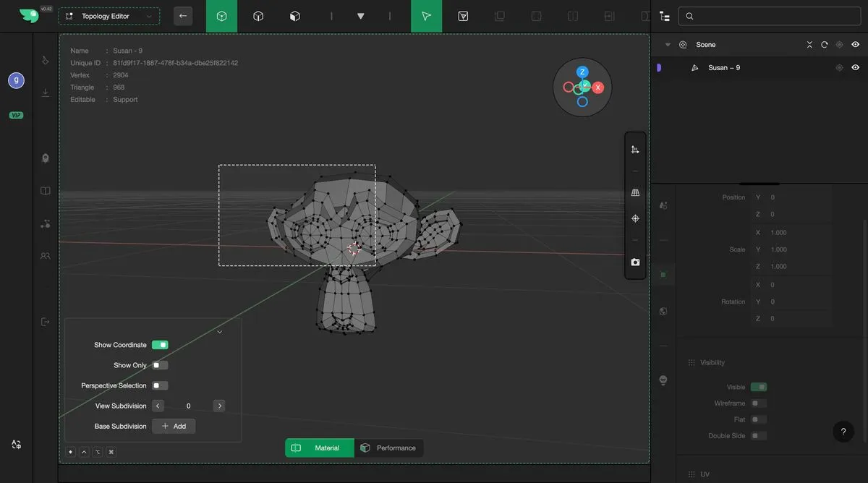The height and width of the screenshot is (483, 868).
Task: Activate the pointer selection tool
Action: [x=426, y=16]
